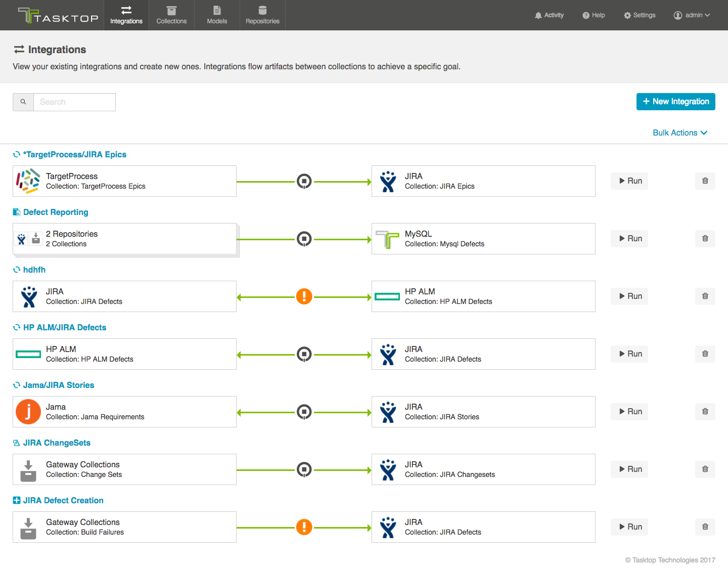This screenshot has width=728, height=568.
Task: Expand the Bulk Actions dropdown
Action: [680, 133]
